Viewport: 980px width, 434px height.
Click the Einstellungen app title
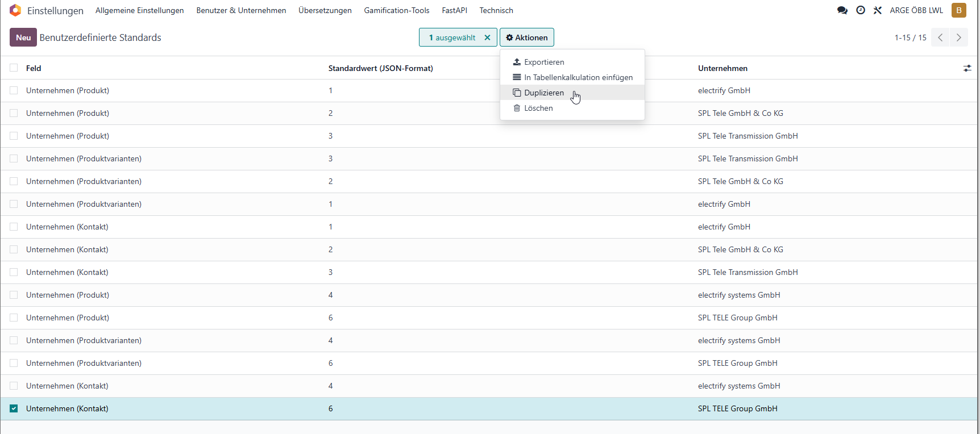(x=55, y=11)
